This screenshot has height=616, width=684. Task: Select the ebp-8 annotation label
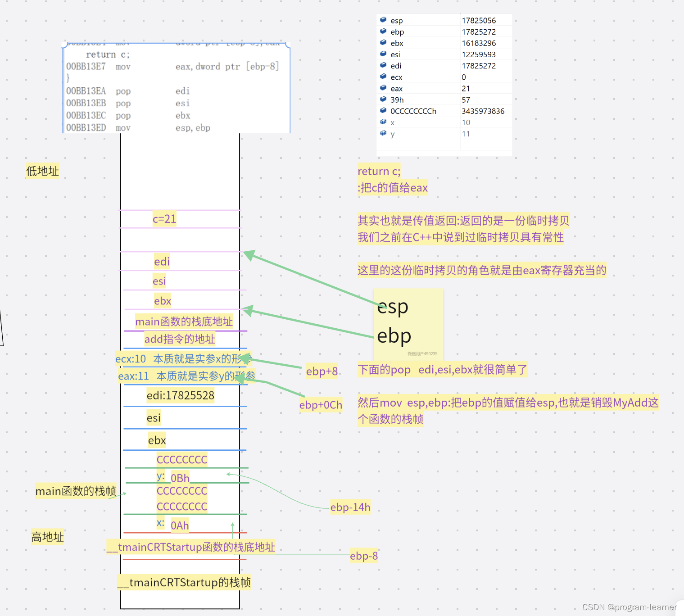click(x=364, y=556)
